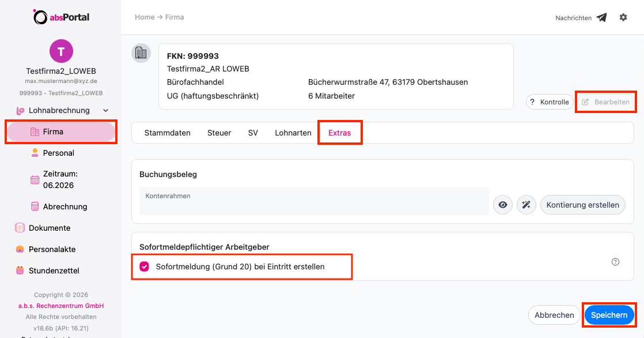This screenshot has width=644, height=338.
Task: Open the settings gear icon
Action: coord(623,17)
